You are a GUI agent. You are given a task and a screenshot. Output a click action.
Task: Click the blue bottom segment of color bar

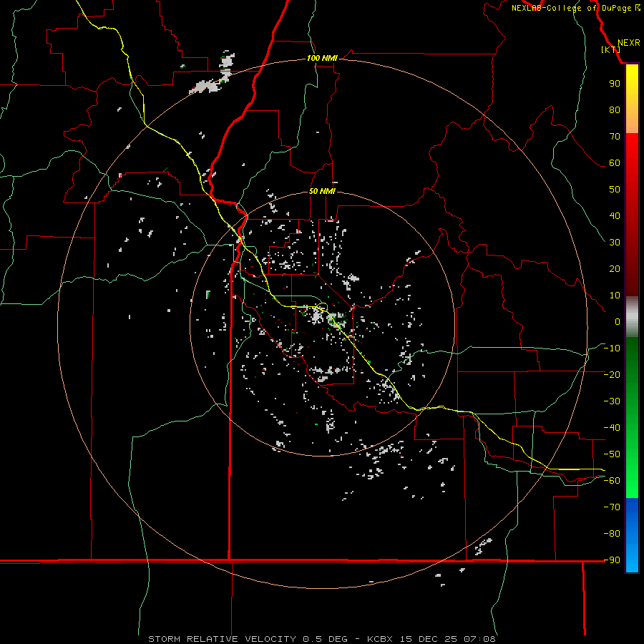[x=632, y=535]
